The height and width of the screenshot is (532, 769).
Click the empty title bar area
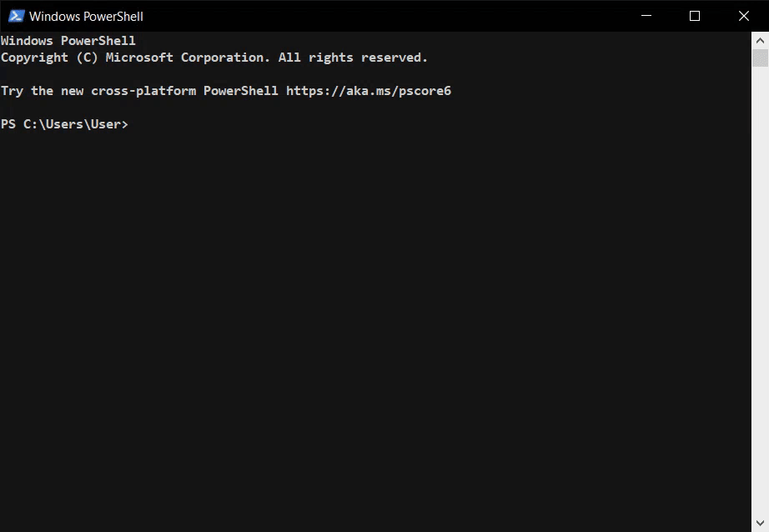pyautogui.click(x=383, y=16)
